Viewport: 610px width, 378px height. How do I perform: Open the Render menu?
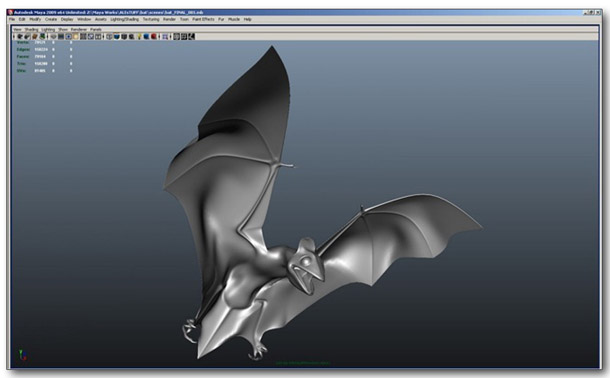click(169, 19)
